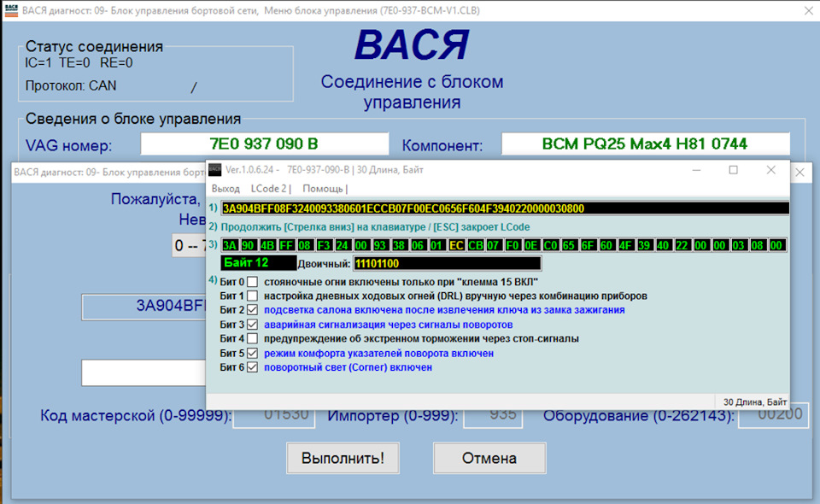
Task: Click the partly hidden 3A904BF coding field
Action: (143, 307)
